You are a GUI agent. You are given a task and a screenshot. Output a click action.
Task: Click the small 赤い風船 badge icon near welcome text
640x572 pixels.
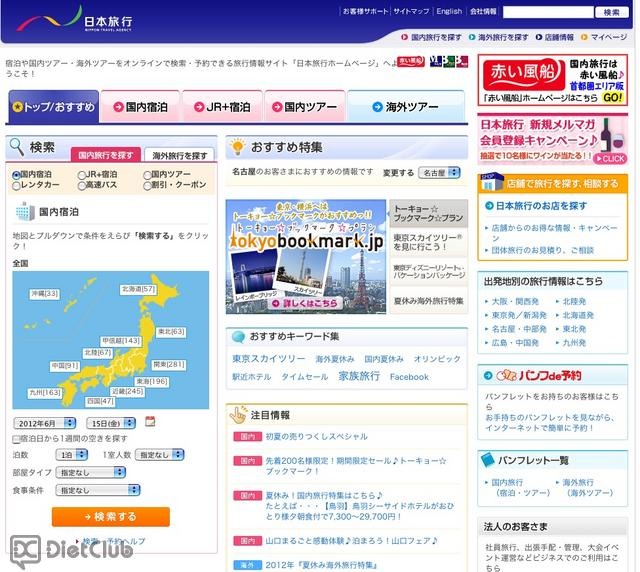[411, 61]
